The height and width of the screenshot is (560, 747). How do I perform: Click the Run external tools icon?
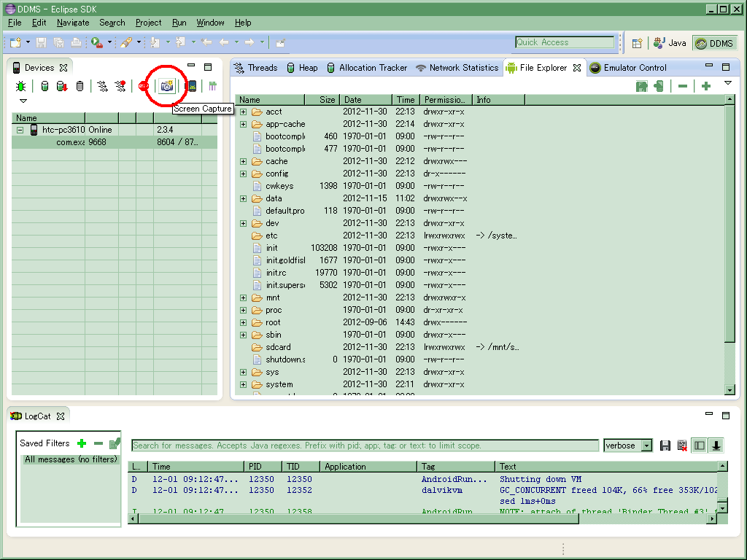(97, 43)
